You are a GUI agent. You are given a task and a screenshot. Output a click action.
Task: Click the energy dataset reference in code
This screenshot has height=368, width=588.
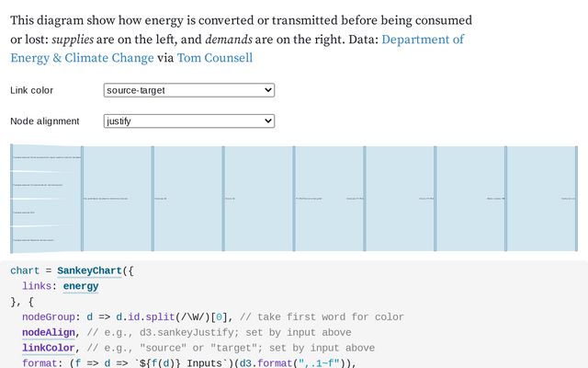81,286
